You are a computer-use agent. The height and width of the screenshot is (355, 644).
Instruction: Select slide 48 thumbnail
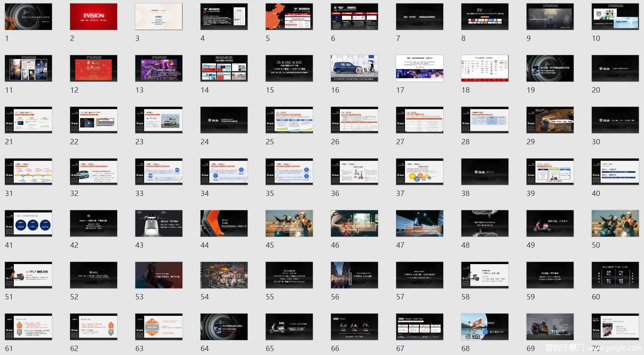point(485,224)
